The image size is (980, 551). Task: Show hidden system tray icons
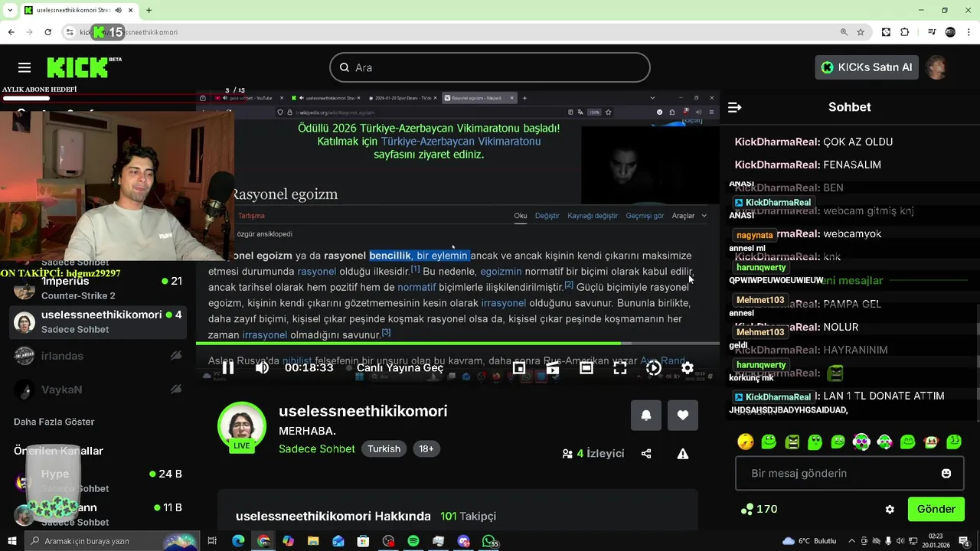click(851, 541)
